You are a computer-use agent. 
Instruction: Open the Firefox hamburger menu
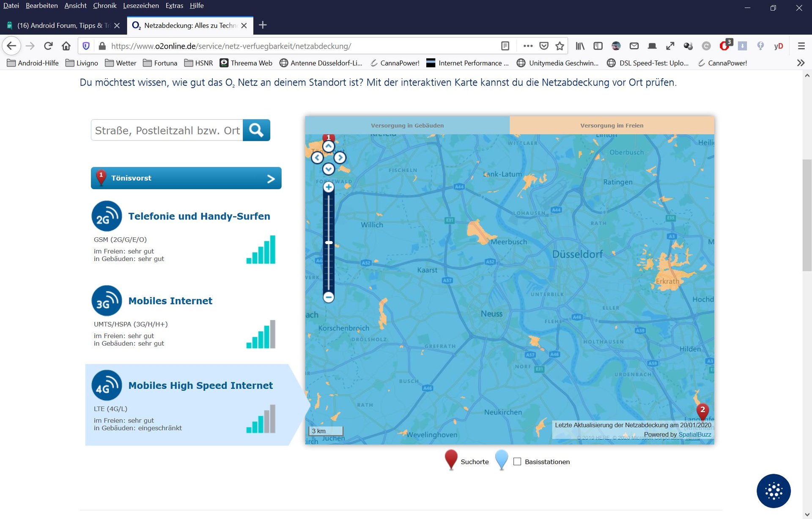point(801,46)
